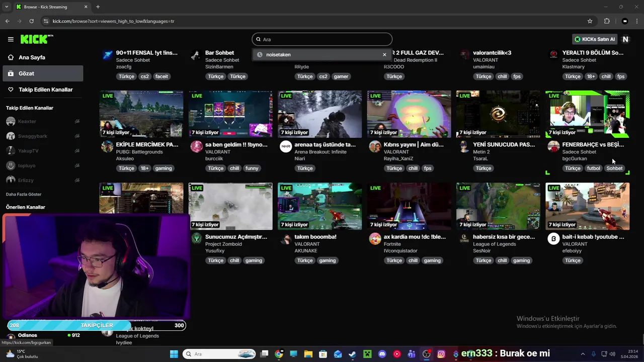Open YENİ SUNUCUDA Metin 2 thumbnail
The width and height of the screenshot is (644, 362).
[498, 114]
